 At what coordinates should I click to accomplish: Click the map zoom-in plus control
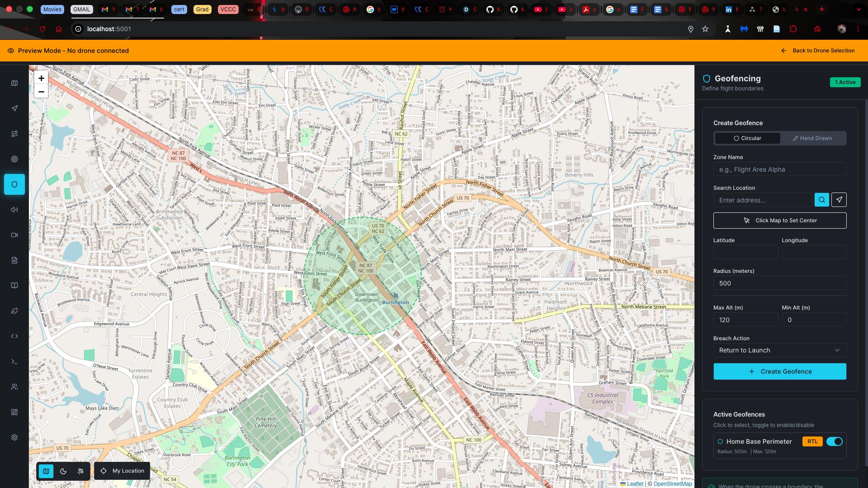pyautogui.click(x=41, y=78)
